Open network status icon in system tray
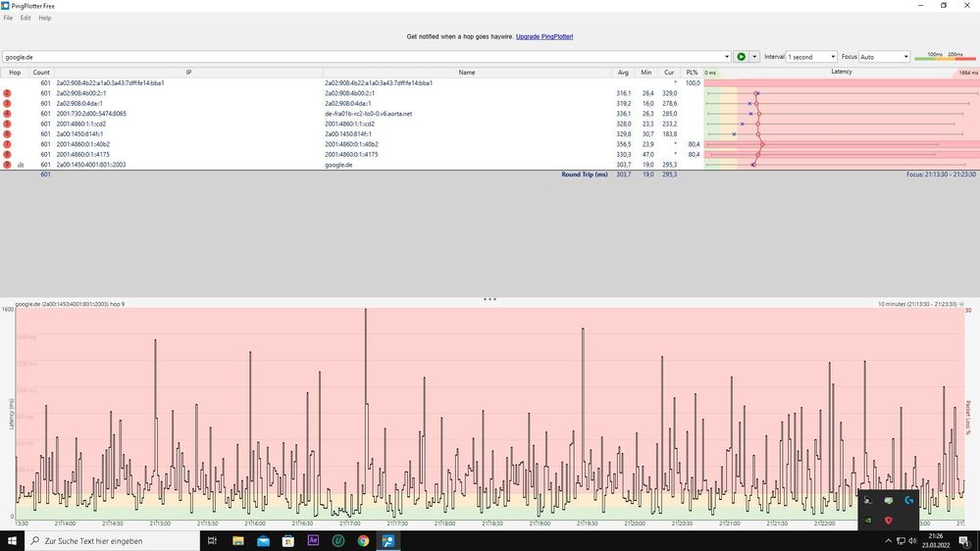Image resolution: width=980 pixels, height=551 pixels. click(x=901, y=541)
